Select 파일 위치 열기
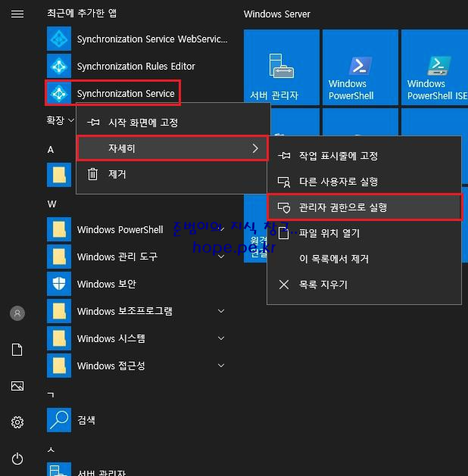The width and height of the screenshot is (468, 476). coord(364,233)
